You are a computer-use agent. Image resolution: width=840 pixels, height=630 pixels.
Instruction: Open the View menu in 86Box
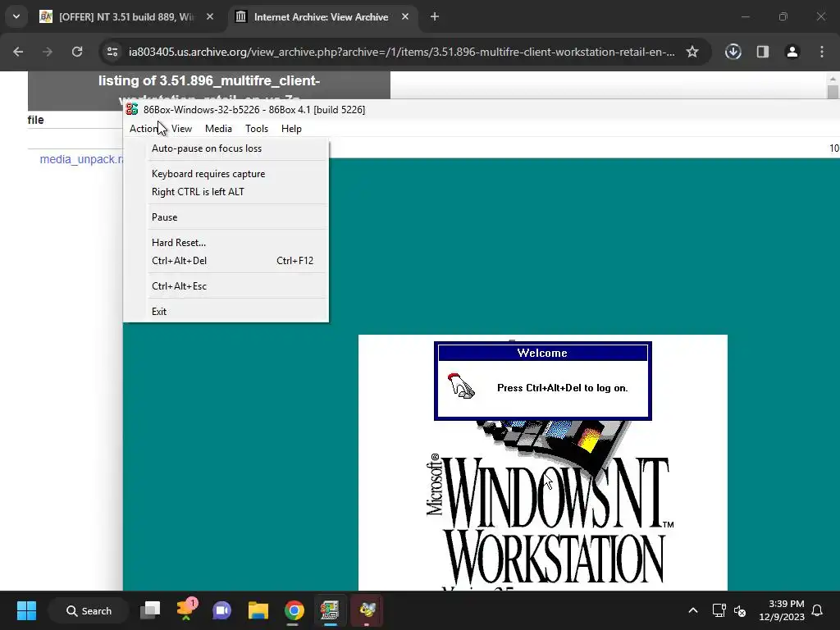tap(181, 129)
